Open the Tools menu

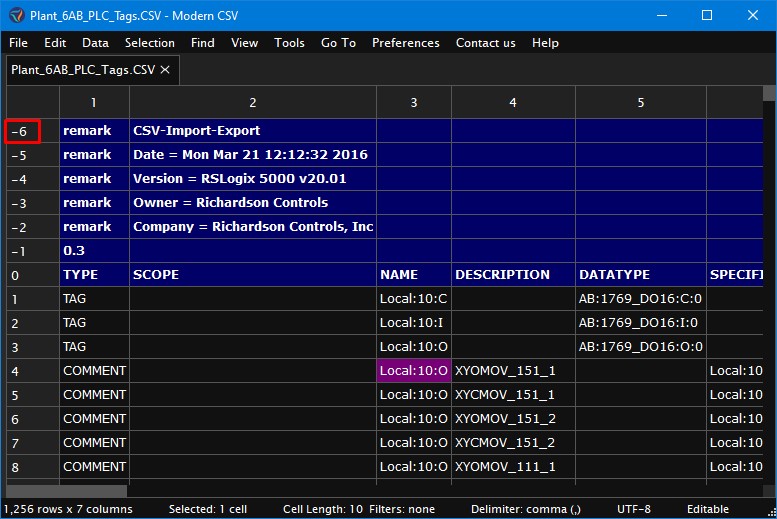click(289, 43)
